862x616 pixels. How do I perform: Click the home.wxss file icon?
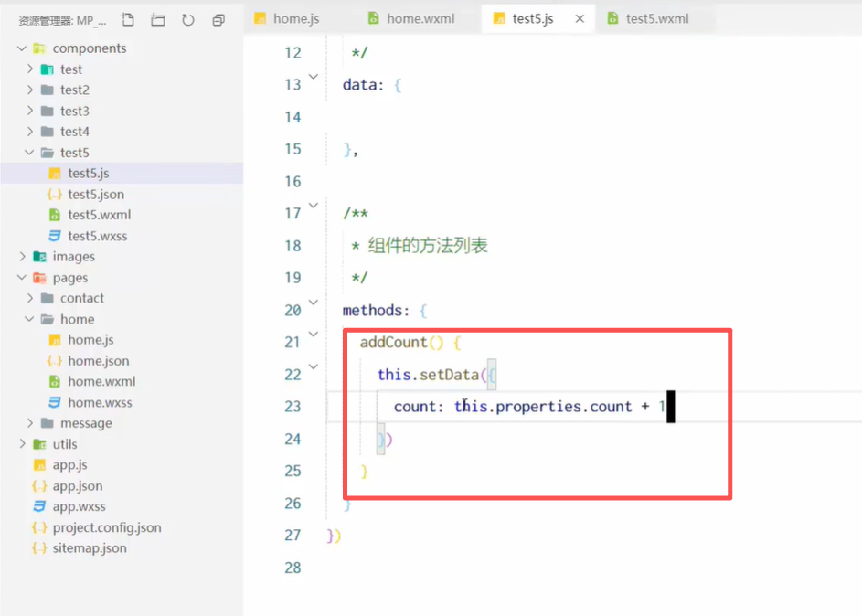tap(55, 402)
